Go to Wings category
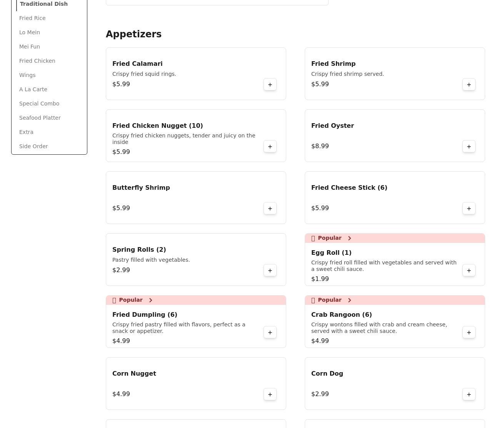The height and width of the screenshot is (428, 504). (x=27, y=75)
